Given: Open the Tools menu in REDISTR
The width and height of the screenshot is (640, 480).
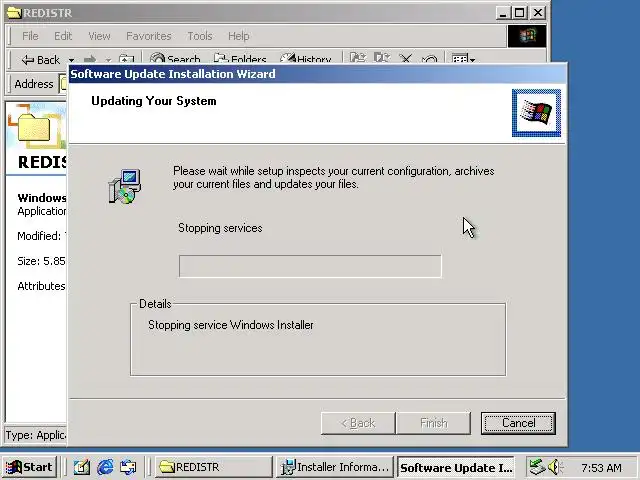Looking at the screenshot, I should (200, 36).
